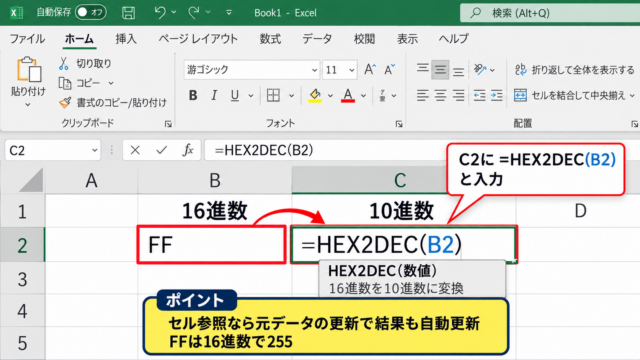Click 書式のコピー/貼り付け format painter
The image size is (640, 360).
click(x=113, y=102)
